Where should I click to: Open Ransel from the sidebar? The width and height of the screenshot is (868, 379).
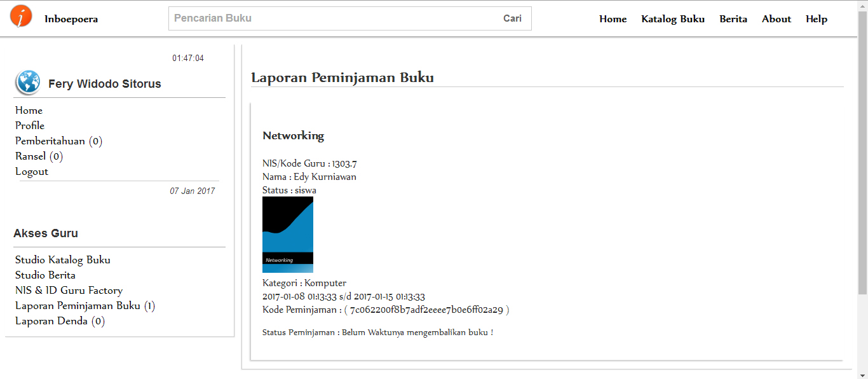[39, 156]
